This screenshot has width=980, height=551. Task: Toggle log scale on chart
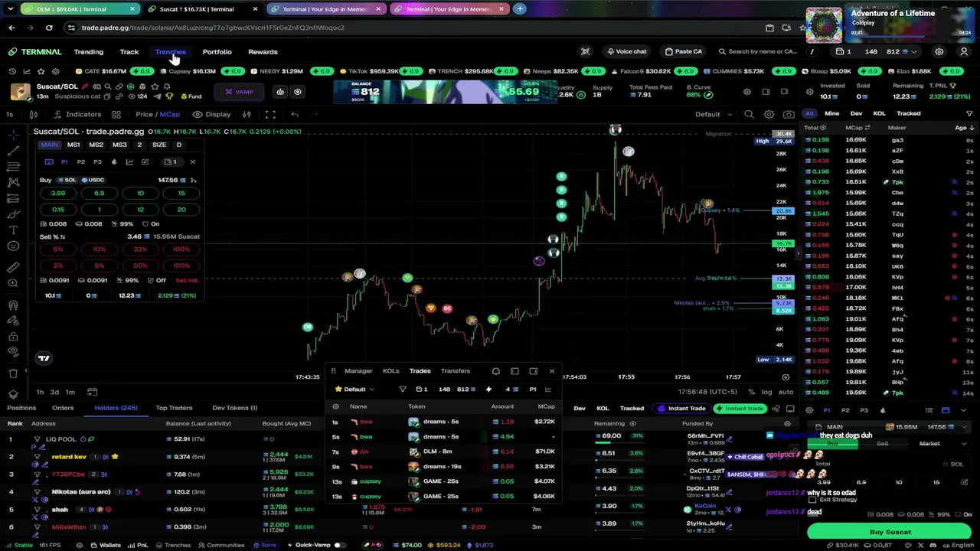[766, 393]
